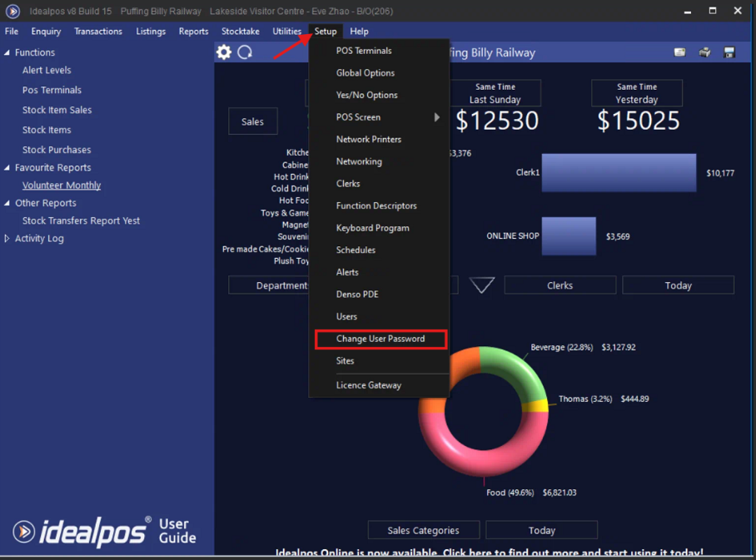This screenshot has height=560, width=756.
Task: Collapse the Favourite Reports tree section
Action: tap(7, 168)
